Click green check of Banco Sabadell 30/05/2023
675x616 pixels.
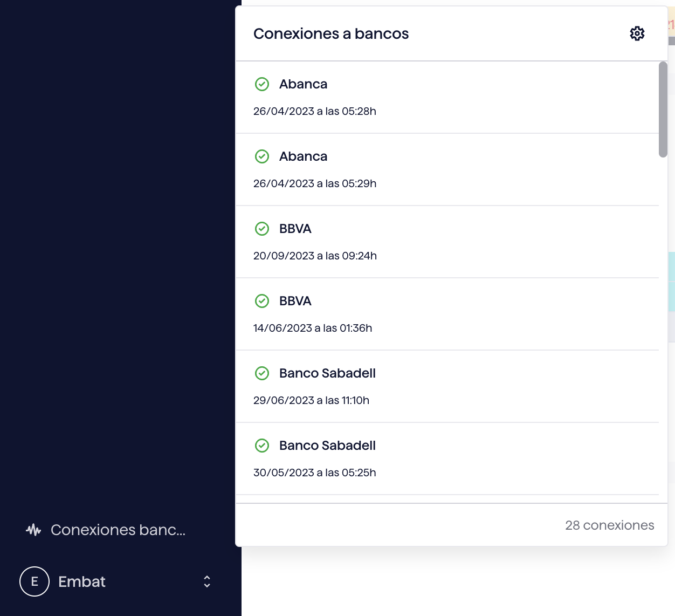pyautogui.click(x=262, y=446)
